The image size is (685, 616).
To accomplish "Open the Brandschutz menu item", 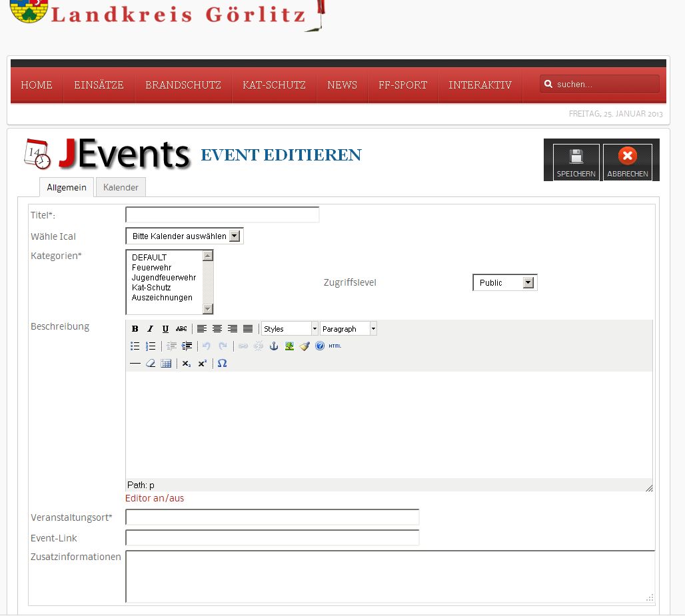I will coord(183,85).
